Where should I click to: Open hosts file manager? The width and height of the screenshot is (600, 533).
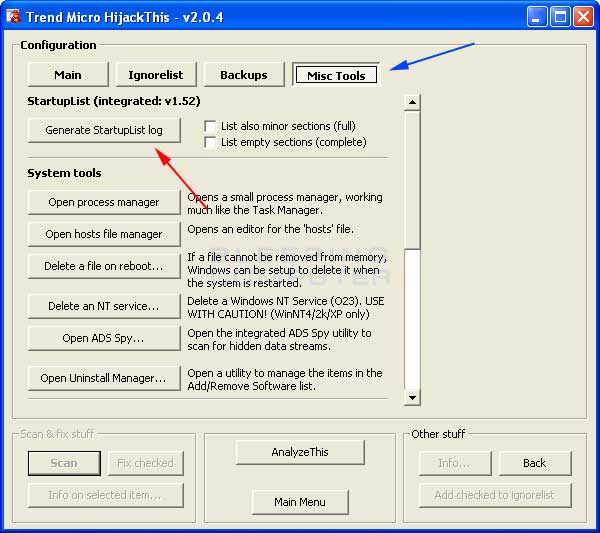[x=104, y=234]
